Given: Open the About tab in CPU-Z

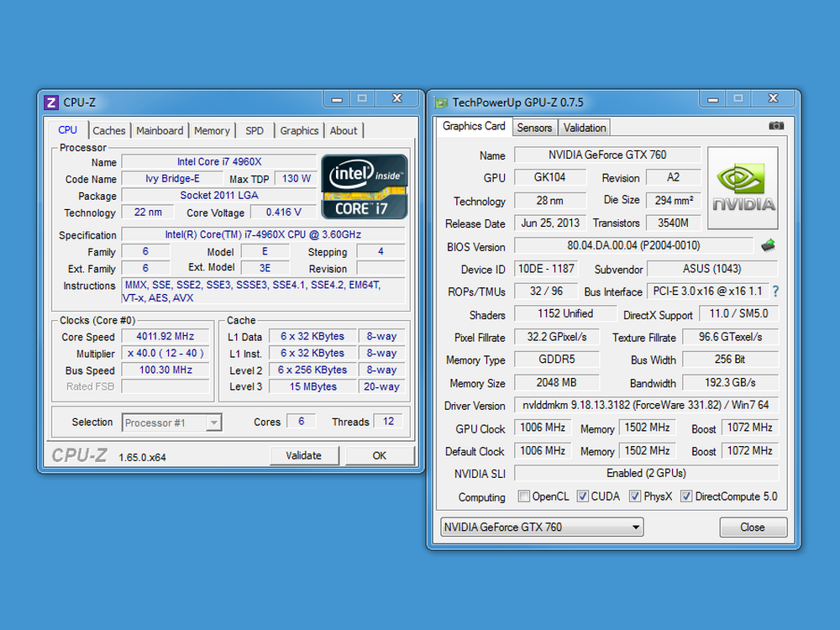Looking at the screenshot, I should coord(344,131).
